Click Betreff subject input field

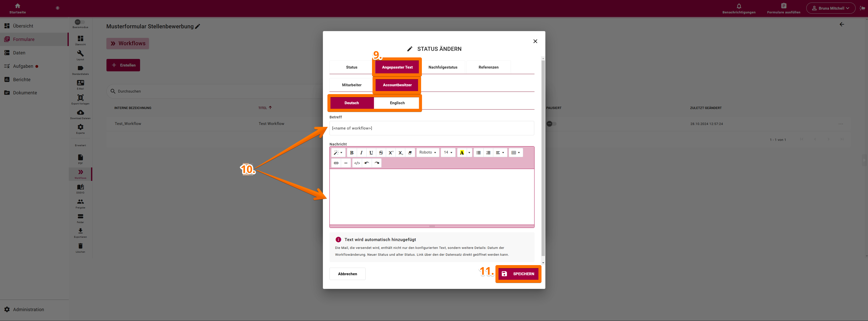tap(432, 128)
